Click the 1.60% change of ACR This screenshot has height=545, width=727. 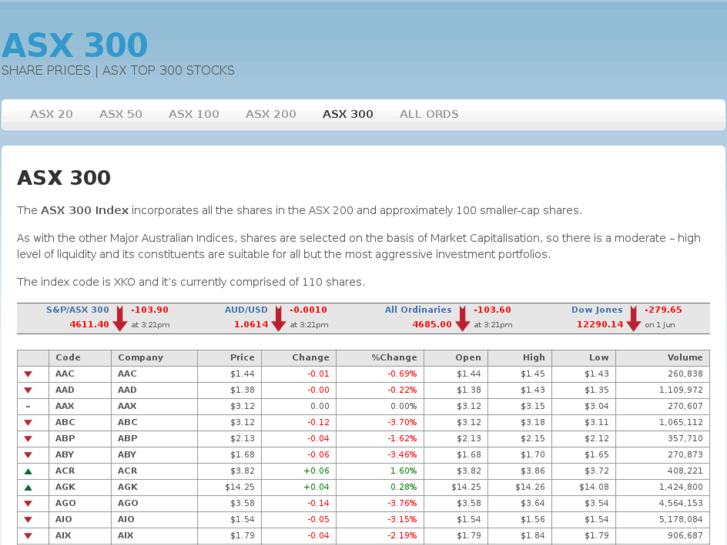(x=403, y=471)
